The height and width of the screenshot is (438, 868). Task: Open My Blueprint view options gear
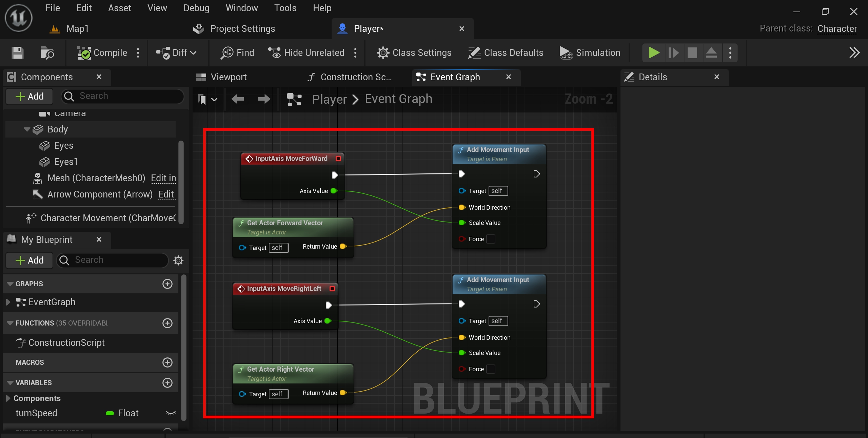tap(178, 260)
